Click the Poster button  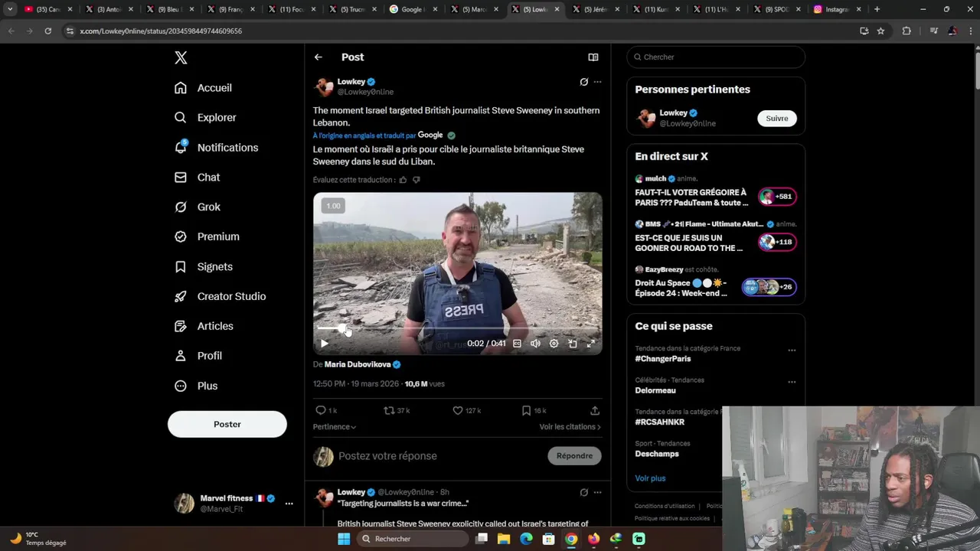click(x=227, y=424)
